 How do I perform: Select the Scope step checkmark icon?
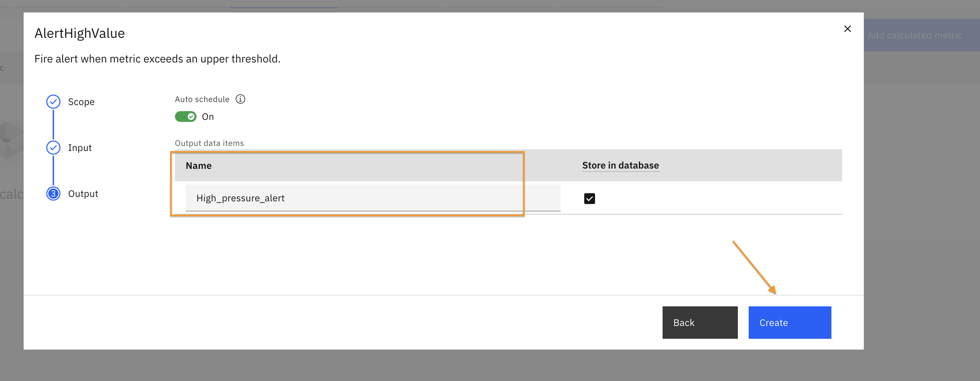[x=53, y=102]
